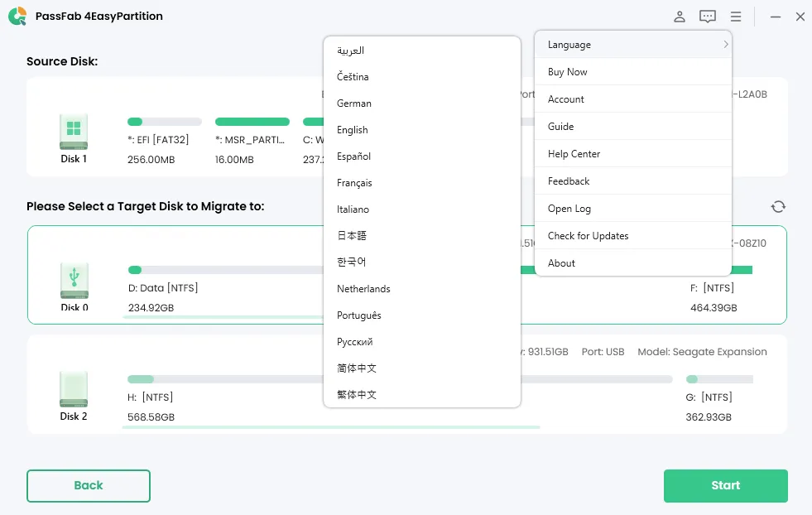Image resolution: width=812 pixels, height=515 pixels.
Task: Expand the Language submenu arrow
Action: [x=725, y=45]
